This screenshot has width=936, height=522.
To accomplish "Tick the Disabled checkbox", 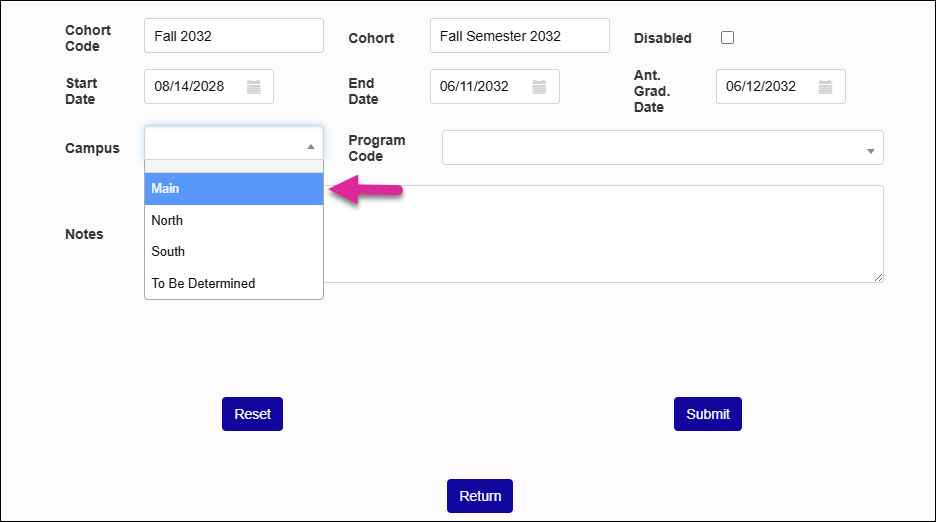I will click(727, 38).
